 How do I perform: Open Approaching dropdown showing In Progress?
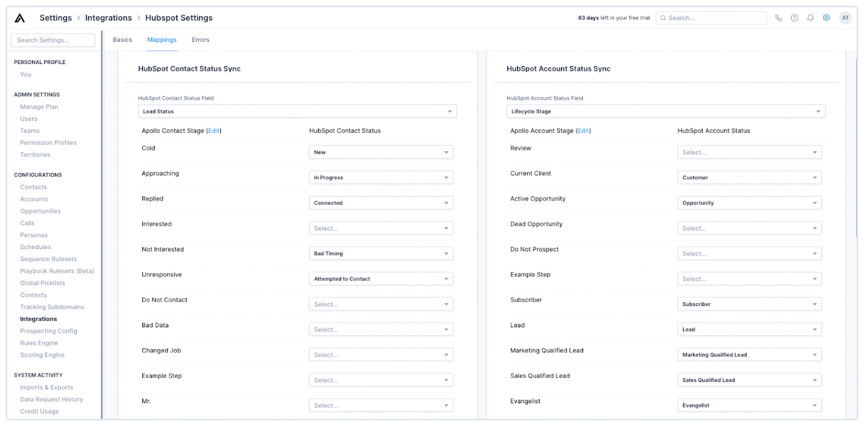(x=381, y=177)
